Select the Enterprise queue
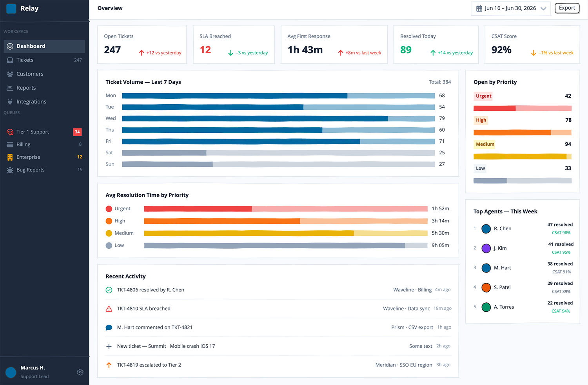 tap(44, 157)
